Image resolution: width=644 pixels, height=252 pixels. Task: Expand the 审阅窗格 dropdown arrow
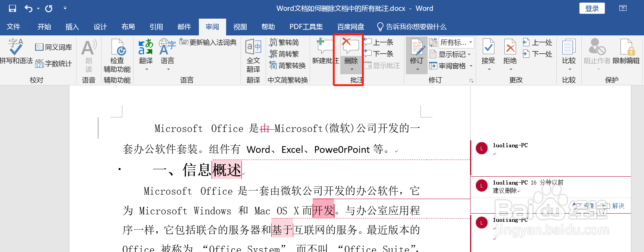471,66
